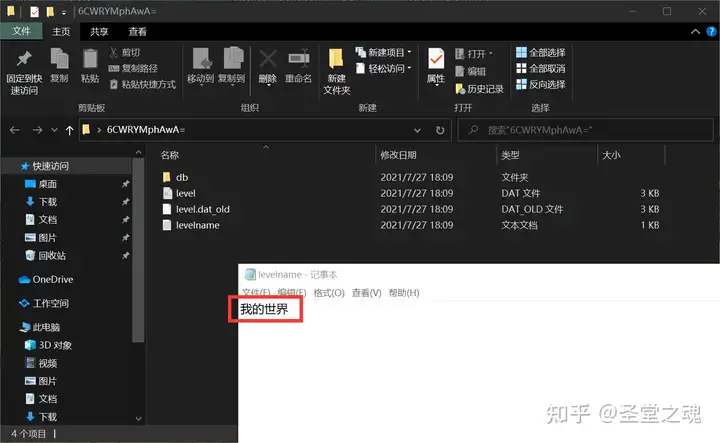The height and width of the screenshot is (443, 720).
Task: Select Quick access (快速访问) in the sidebar
Action: point(50,166)
